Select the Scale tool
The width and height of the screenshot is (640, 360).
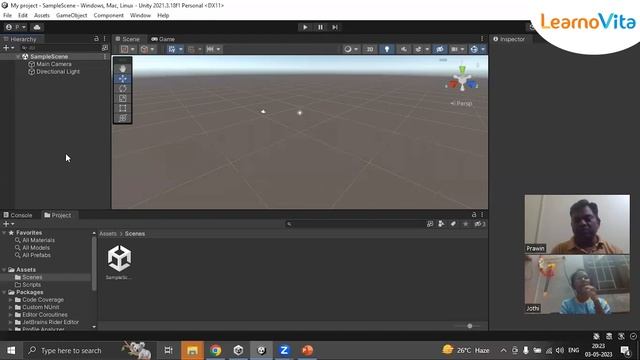click(x=122, y=98)
